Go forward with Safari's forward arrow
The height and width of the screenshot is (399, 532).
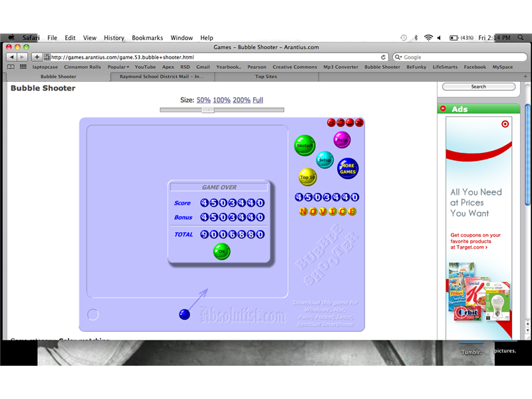(22, 57)
